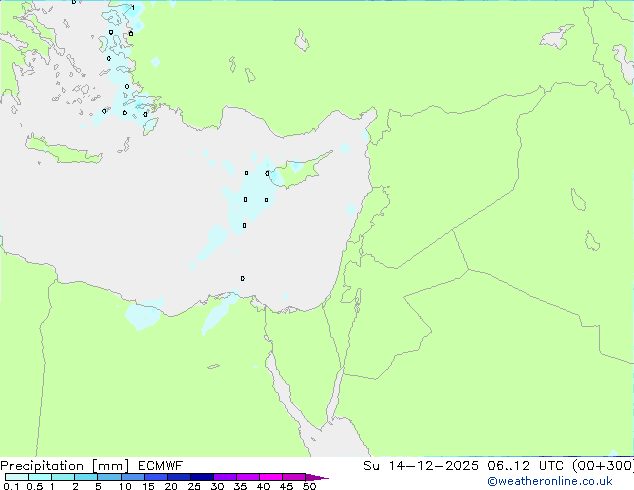Click the date 'Su 14-12-2025'
The width and height of the screenshot is (634, 490).
click(x=421, y=466)
